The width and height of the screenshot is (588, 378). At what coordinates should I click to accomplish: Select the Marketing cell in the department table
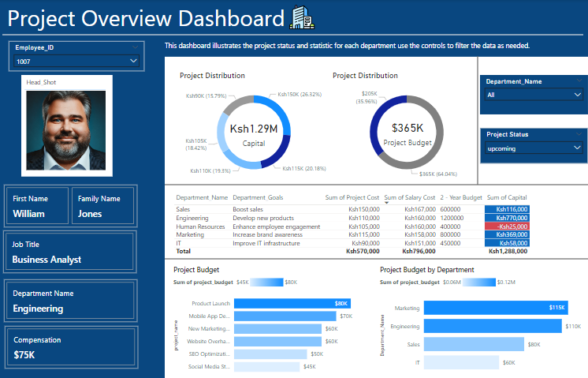coord(190,234)
